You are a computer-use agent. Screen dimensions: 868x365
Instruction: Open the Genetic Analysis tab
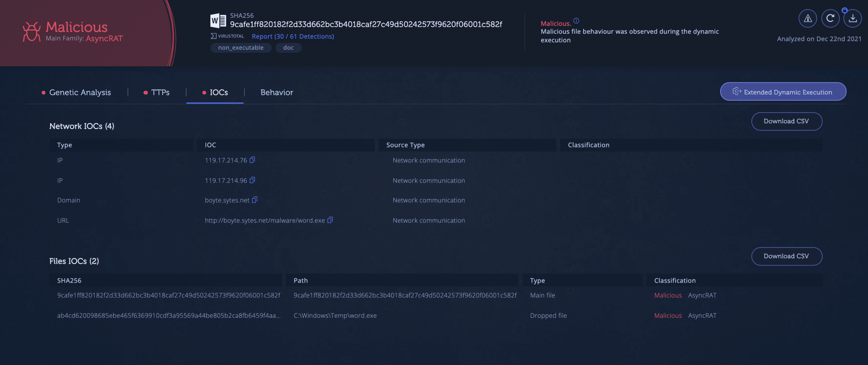pos(80,92)
